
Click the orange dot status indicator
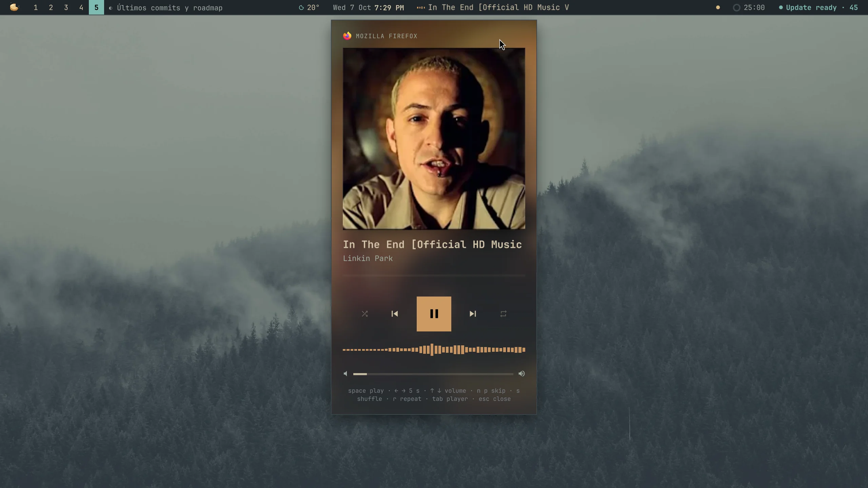click(718, 7)
